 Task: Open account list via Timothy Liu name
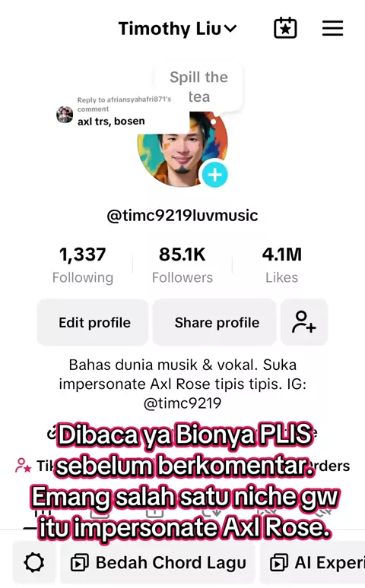(170, 29)
